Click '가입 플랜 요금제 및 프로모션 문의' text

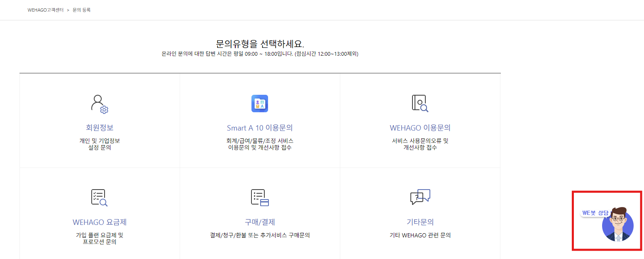(100, 239)
